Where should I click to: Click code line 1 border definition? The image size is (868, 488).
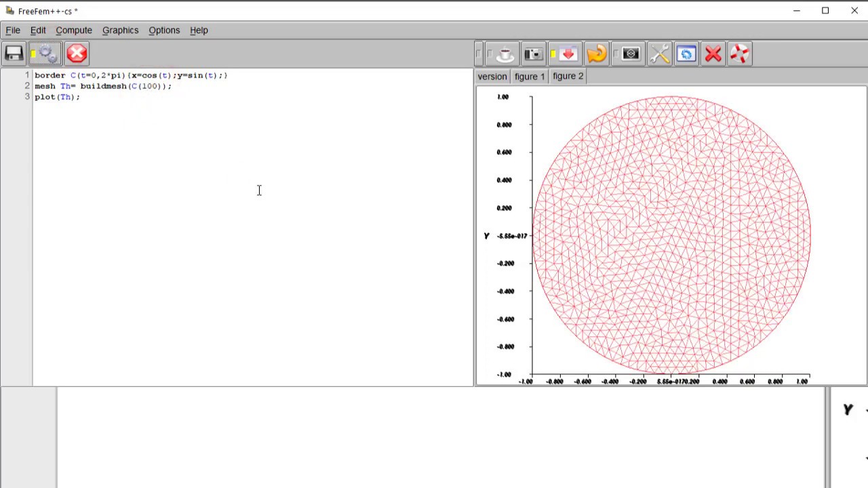[131, 75]
